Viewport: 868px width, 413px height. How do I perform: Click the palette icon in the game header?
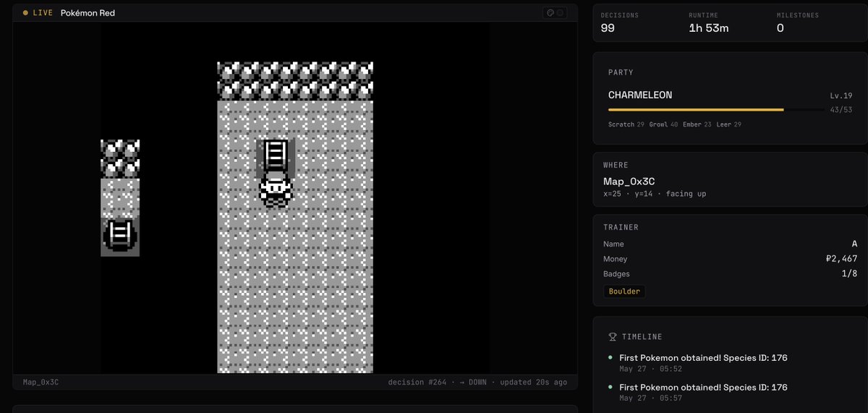click(x=550, y=13)
